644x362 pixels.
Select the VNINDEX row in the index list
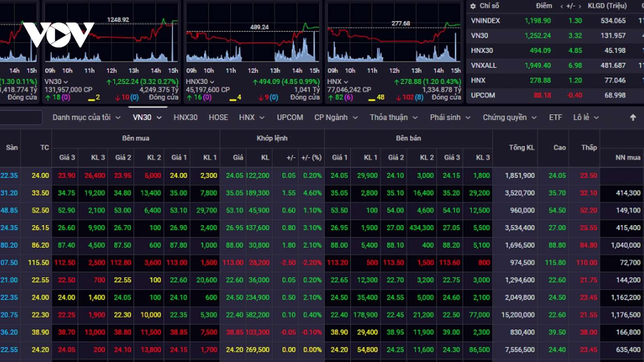pyautogui.click(x=555, y=21)
